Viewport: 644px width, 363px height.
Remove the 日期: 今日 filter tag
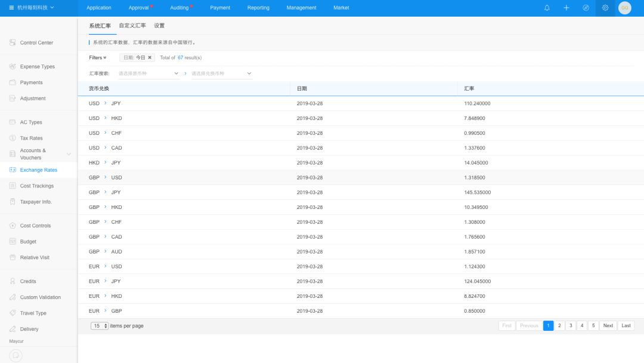[150, 57]
